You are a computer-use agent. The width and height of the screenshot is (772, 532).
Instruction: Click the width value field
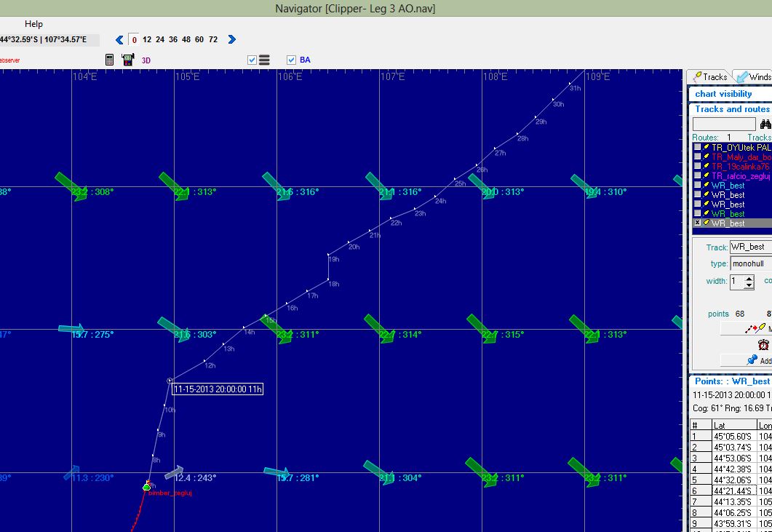[736, 281]
